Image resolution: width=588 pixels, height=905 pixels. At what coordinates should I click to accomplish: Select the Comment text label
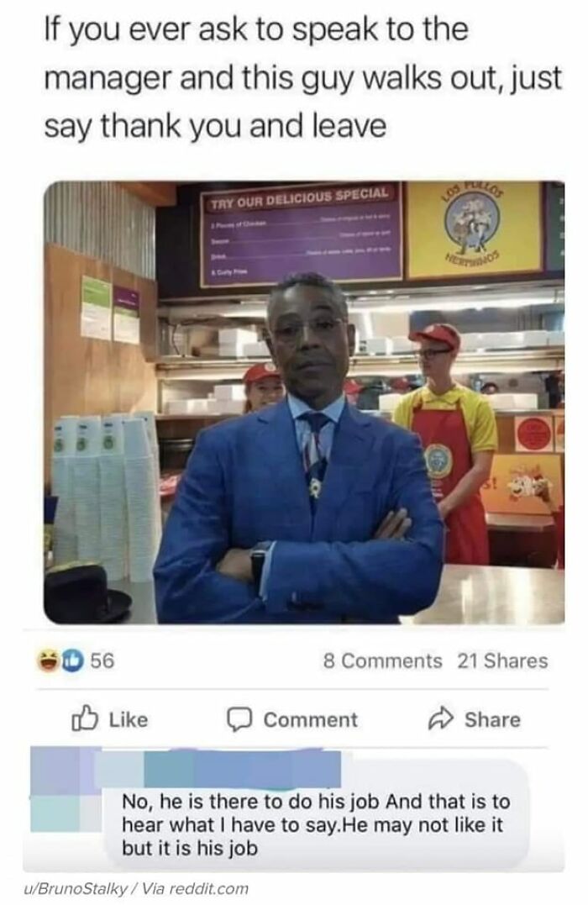pyautogui.click(x=311, y=720)
